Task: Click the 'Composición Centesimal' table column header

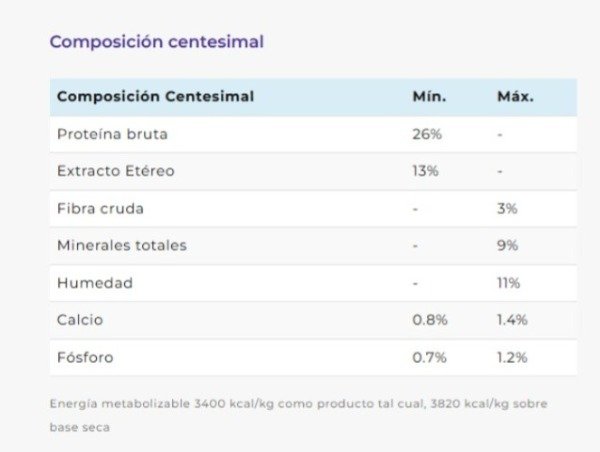Action: (x=155, y=97)
